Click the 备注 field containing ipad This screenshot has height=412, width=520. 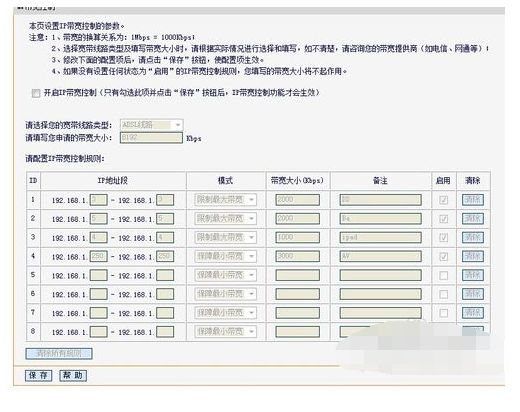[x=380, y=237]
